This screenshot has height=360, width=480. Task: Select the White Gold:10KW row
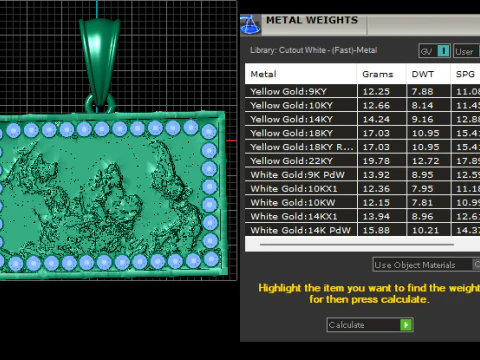pyautogui.click(x=362, y=203)
